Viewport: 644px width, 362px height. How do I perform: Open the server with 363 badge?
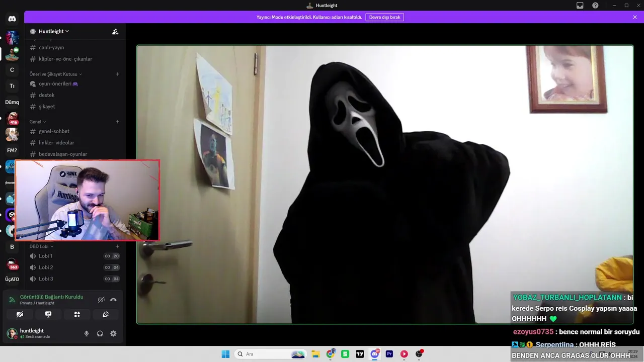tap(12, 263)
